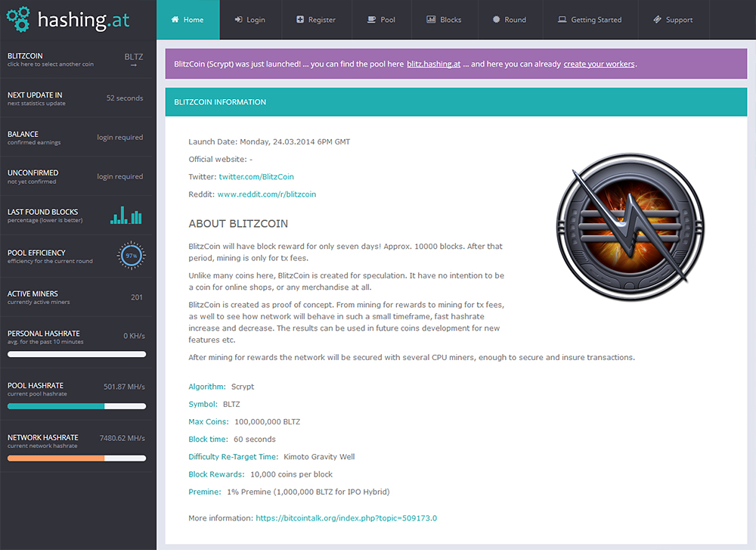756x550 pixels.
Task: Click the 'NEXT UPDATE IN' sidebar label
Action: (x=35, y=95)
